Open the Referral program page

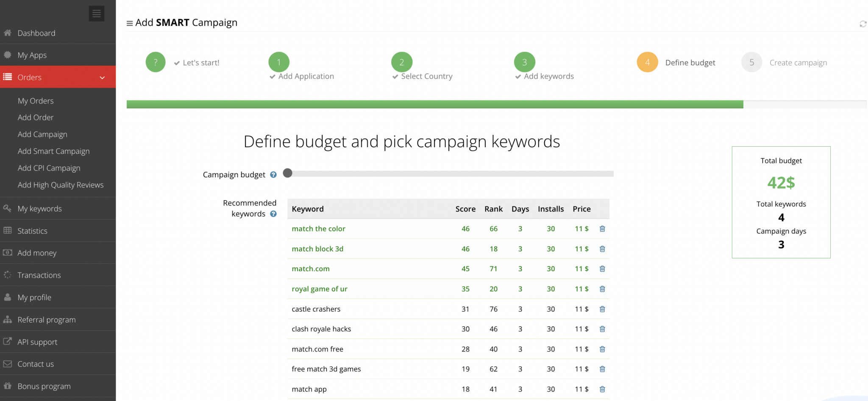(46, 320)
